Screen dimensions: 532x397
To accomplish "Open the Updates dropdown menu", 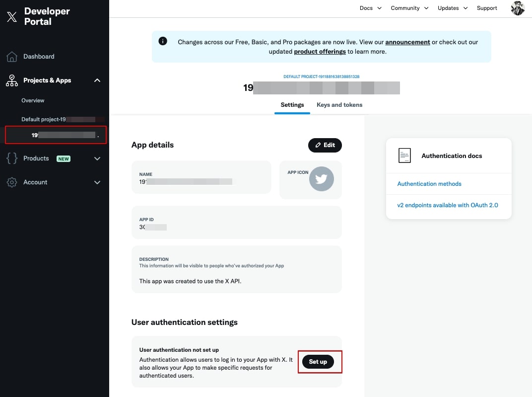I will (x=453, y=8).
